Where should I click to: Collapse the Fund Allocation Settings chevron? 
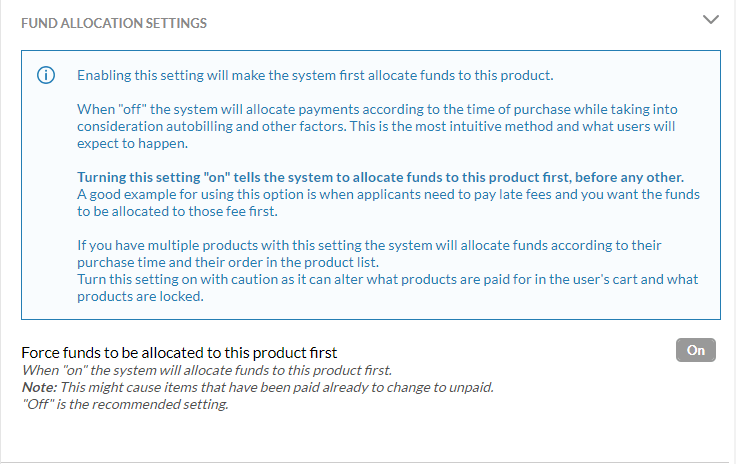coord(711,20)
